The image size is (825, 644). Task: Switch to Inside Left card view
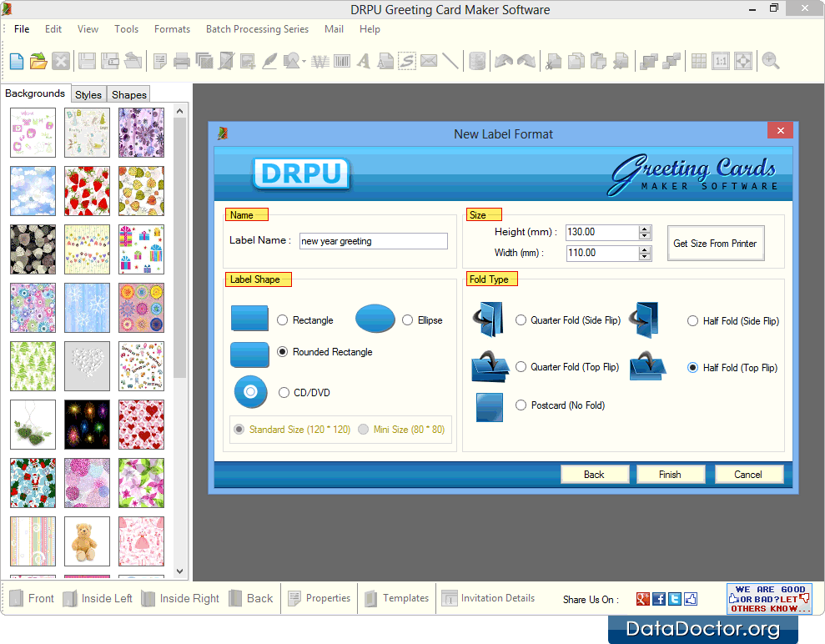pyautogui.click(x=98, y=599)
